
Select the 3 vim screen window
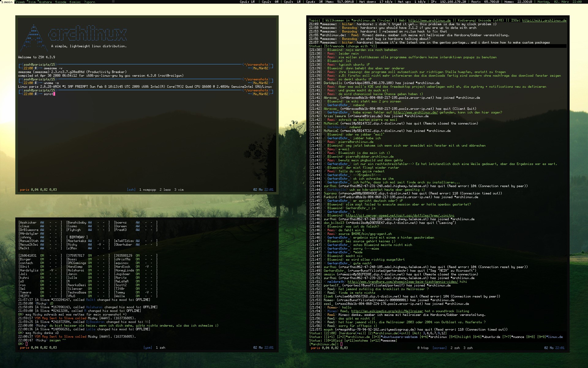[179, 190]
